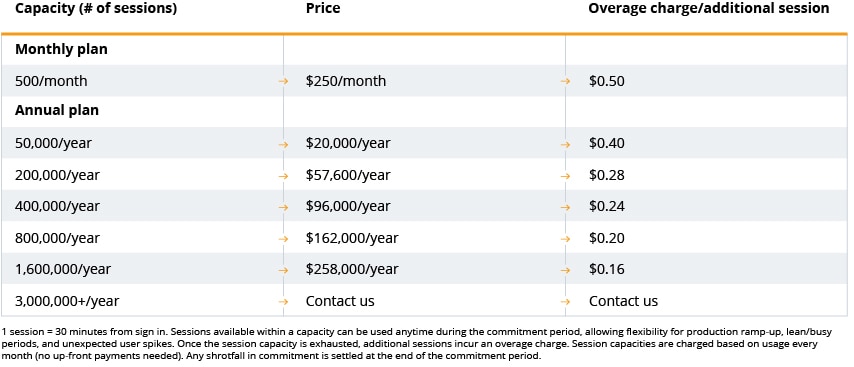Click the arrow before $258,000/year price
Screen dimensions: 854x367
[x=283, y=270]
